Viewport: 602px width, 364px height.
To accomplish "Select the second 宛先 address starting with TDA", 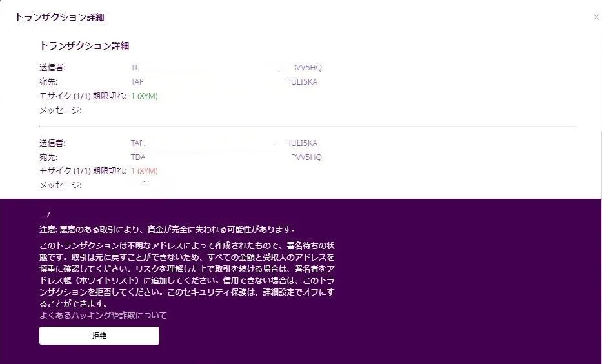I will coord(225,157).
